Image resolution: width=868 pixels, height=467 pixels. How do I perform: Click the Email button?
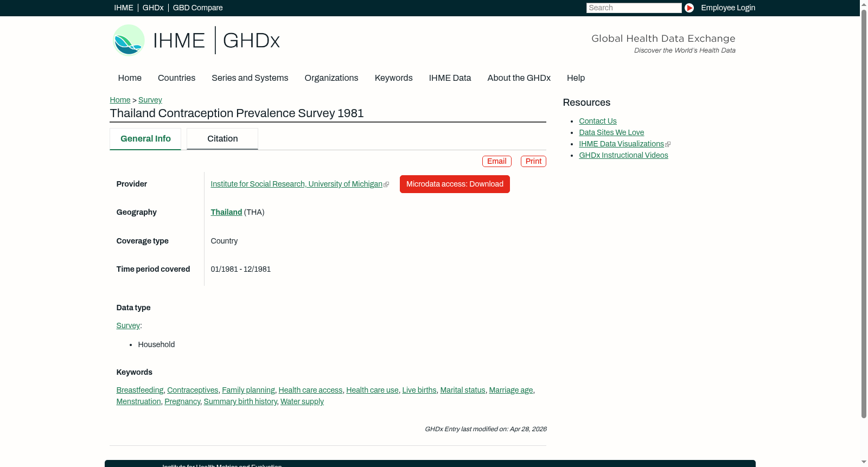pyautogui.click(x=496, y=161)
